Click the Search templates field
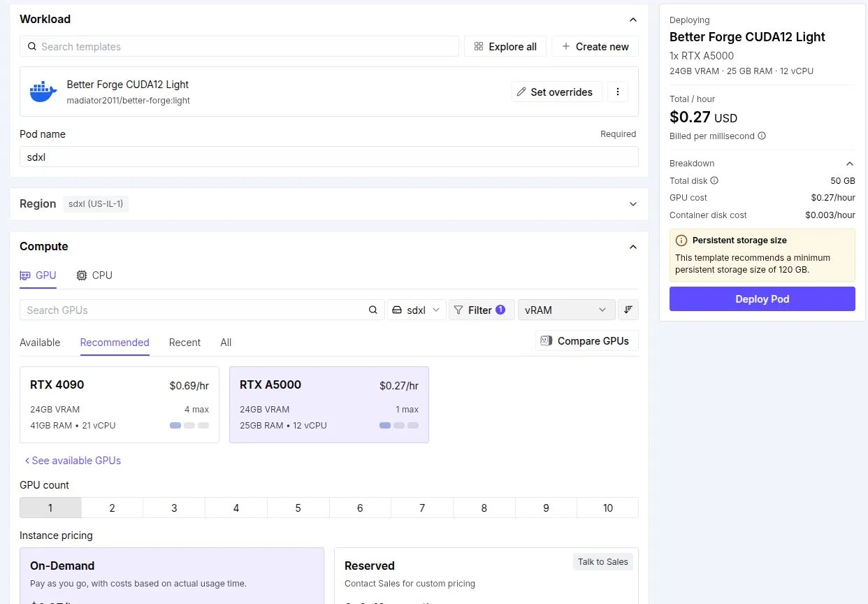Viewport: 868px width, 604px height. [x=239, y=47]
